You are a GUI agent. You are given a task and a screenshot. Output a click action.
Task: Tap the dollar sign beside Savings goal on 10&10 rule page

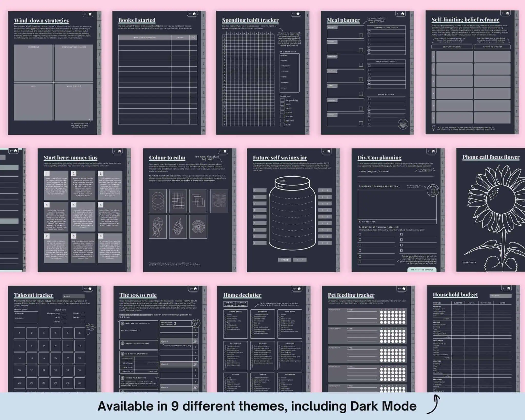(175, 324)
